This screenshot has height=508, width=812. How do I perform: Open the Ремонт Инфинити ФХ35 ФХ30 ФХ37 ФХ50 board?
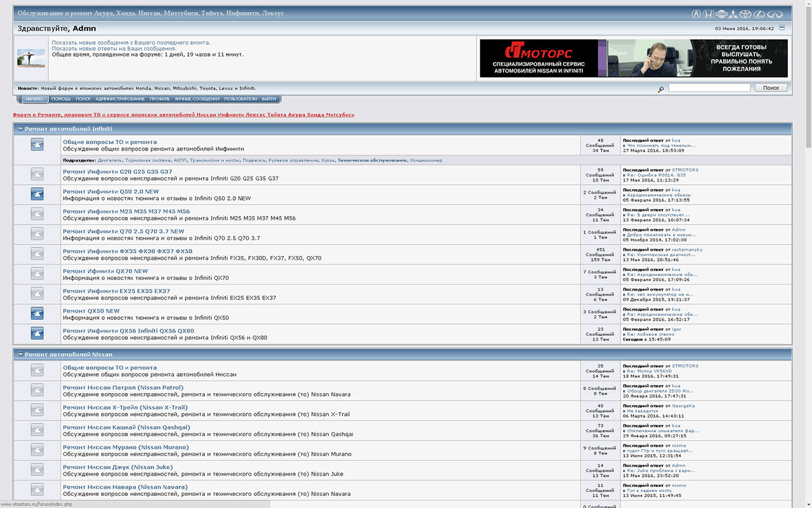pyautogui.click(x=128, y=251)
